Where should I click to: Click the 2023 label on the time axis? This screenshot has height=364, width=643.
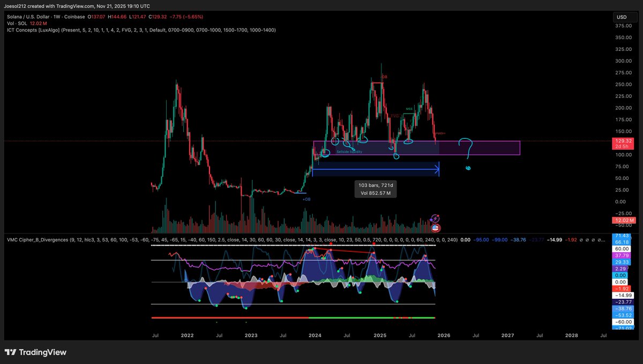point(251,335)
